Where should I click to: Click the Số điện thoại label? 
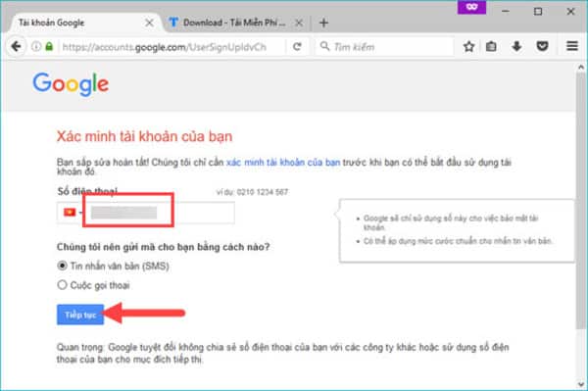[x=87, y=191]
